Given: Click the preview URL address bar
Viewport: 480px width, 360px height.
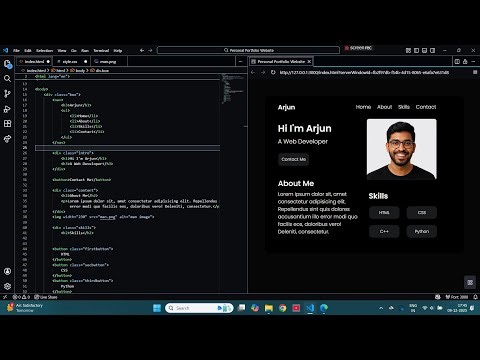Looking at the screenshot, I should 364,72.
